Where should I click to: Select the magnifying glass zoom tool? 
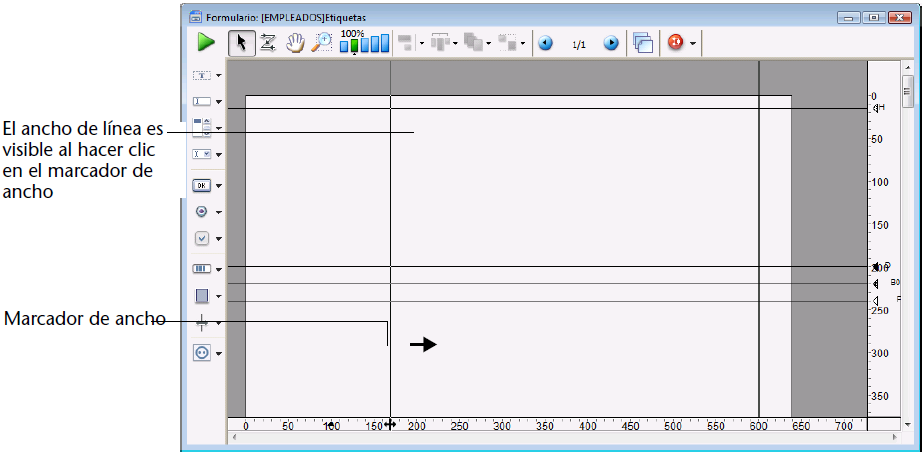tap(322, 43)
